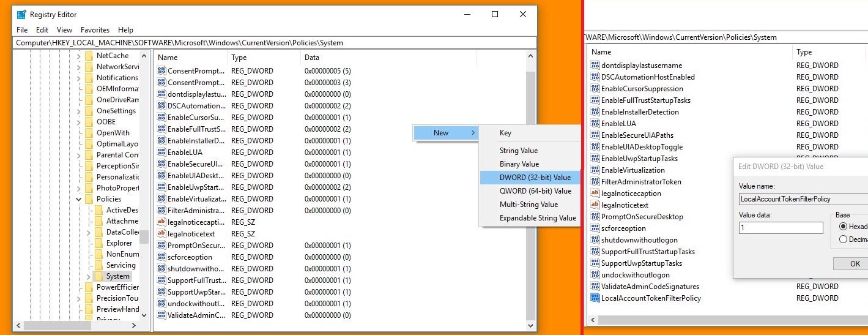Select the Hexadecimal base radio button
Viewport: 868px width, 335px height.
coord(843,227)
